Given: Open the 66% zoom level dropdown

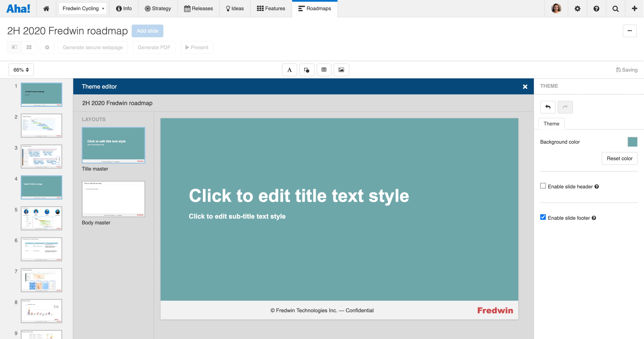Looking at the screenshot, I should click(x=21, y=70).
